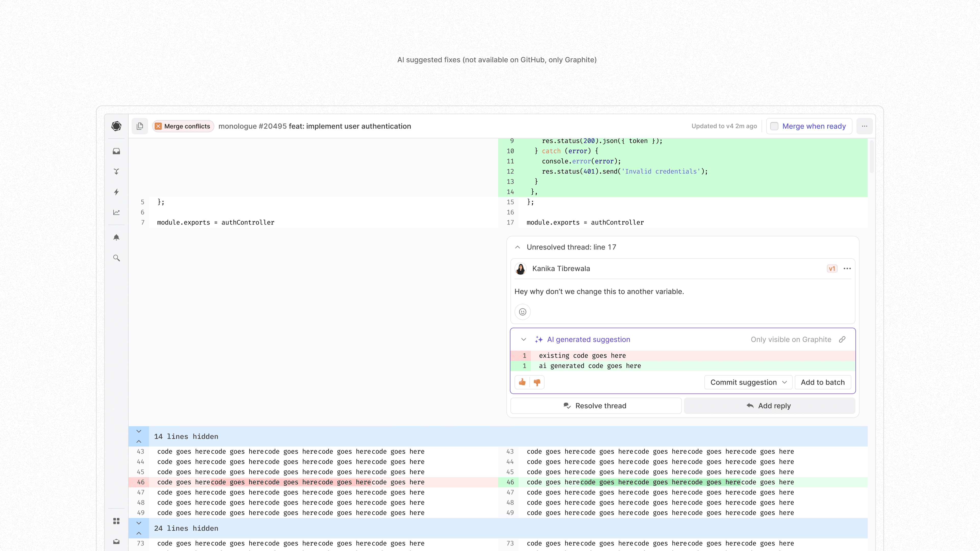Select the lightning bolt sidebar icon
This screenshot has height=551, width=980.
pos(116,192)
